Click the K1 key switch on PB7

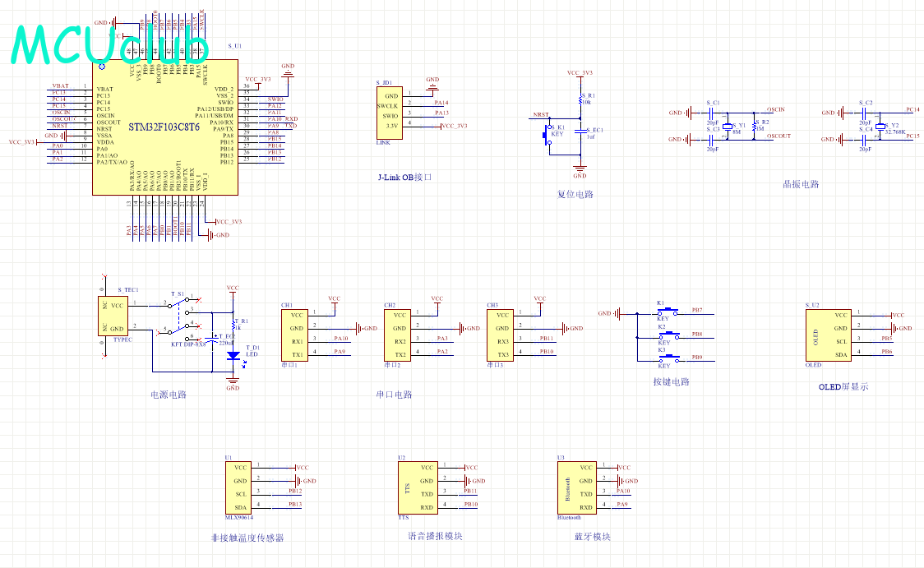(668, 312)
